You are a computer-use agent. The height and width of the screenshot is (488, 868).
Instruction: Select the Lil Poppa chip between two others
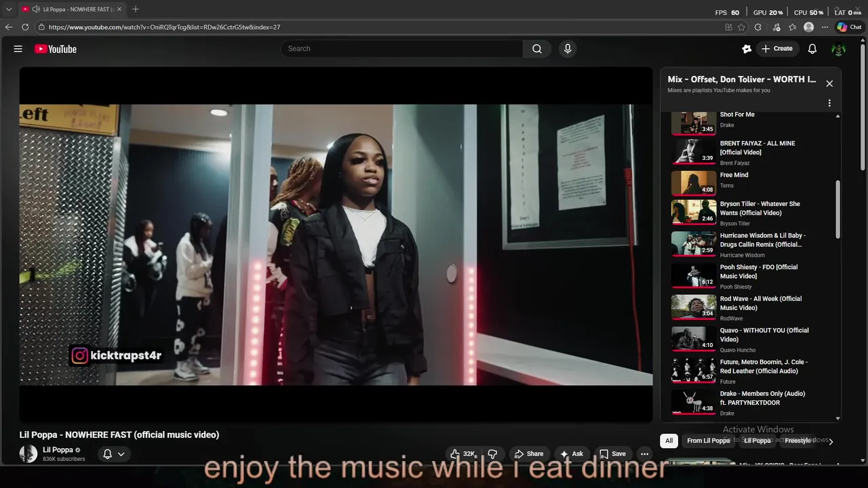pyautogui.click(x=757, y=441)
